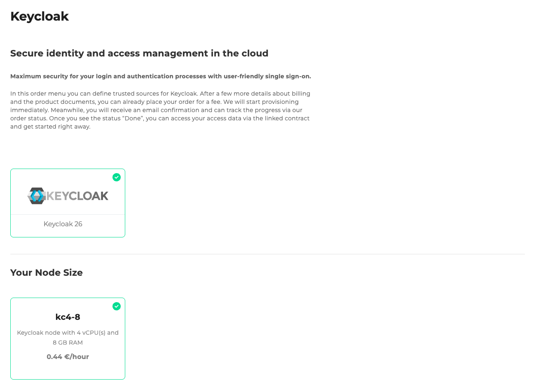The width and height of the screenshot is (536, 392).
Task: Select the Keycloak 26 version card
Action: (67, 203)
